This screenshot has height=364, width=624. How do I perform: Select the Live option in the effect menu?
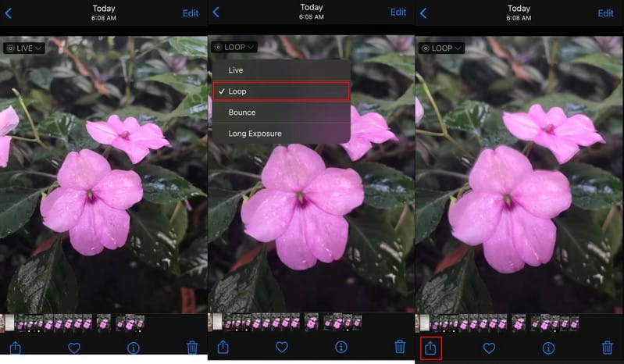281,70
